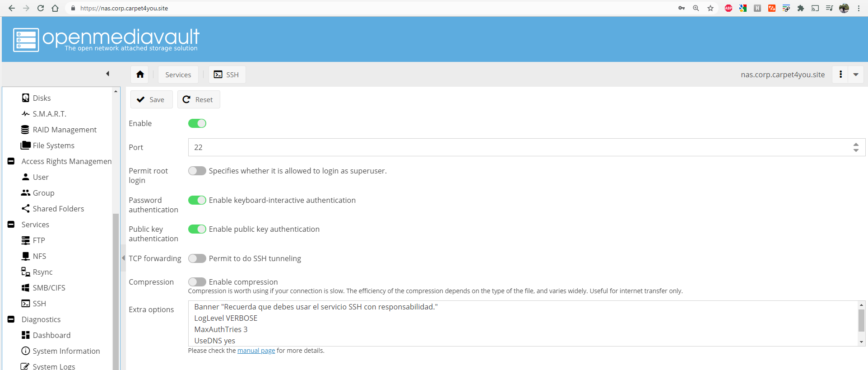Enable TCP forwarding for SSH tunneling

[197, 258]
